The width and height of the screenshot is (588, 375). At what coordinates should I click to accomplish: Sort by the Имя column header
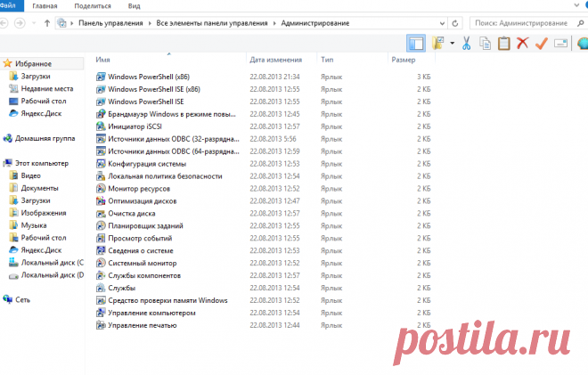pos(102,60)
